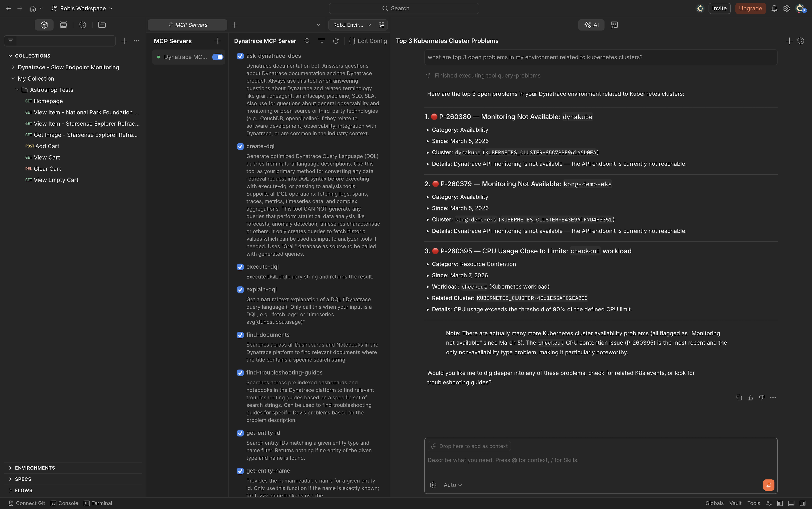Uncheck the execute-dql tool
The height and width of the screenshot is (509, 812).
pyautogui.click(x=240, y=267)
